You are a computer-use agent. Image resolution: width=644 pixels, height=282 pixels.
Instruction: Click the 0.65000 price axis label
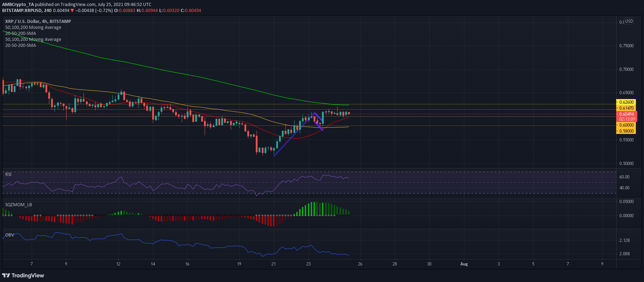(x=626, y=93)
